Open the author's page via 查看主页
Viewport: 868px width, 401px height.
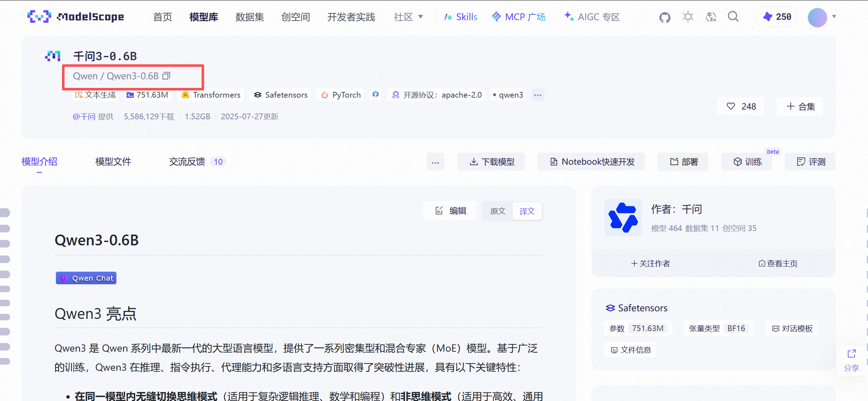778,264
